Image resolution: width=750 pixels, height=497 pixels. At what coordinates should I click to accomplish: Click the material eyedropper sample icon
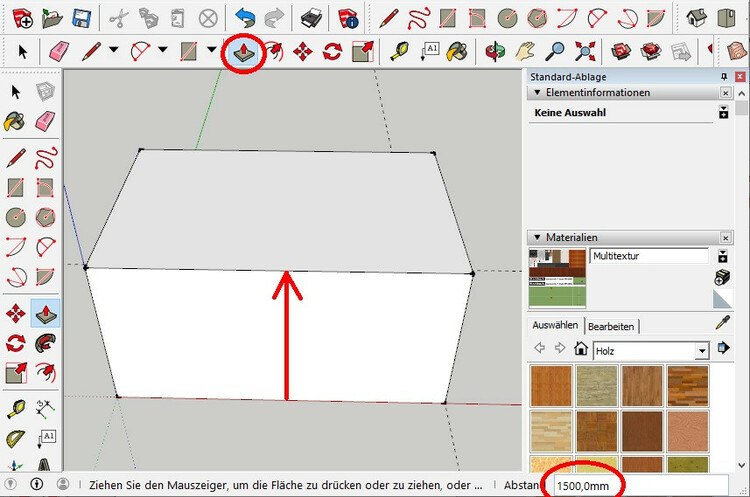pyautogui.click(x=725, y=322)
